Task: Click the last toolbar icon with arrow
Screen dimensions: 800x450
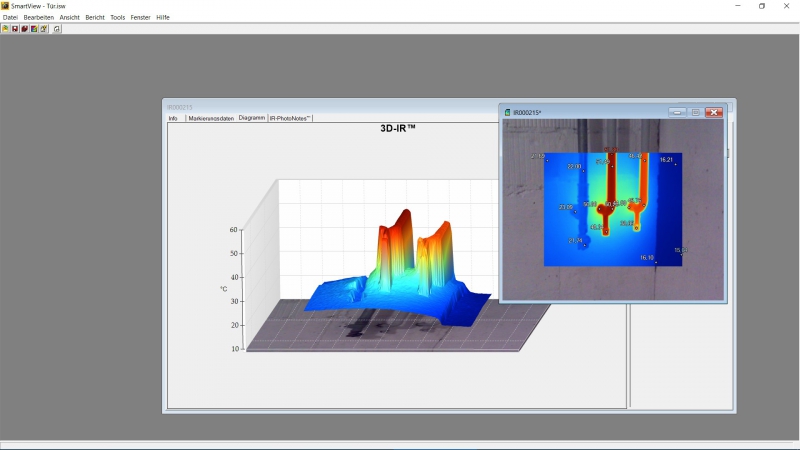Action: [57, 29]
